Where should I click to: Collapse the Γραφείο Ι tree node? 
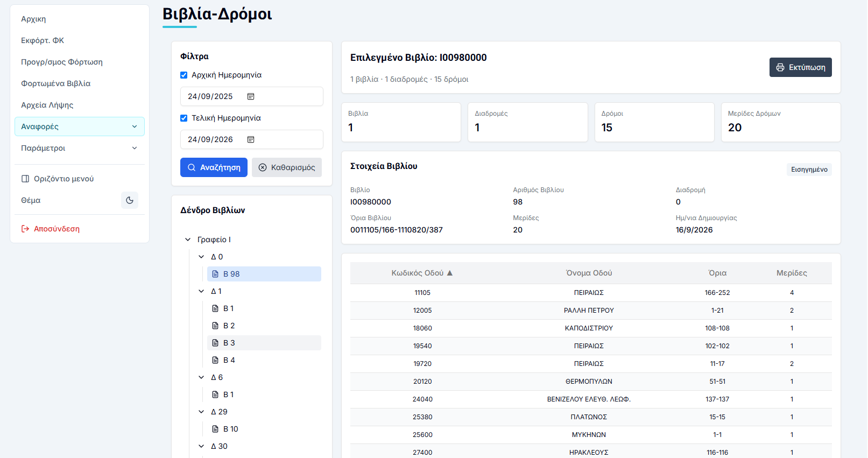pyautogui.click(x=188, y=239)
